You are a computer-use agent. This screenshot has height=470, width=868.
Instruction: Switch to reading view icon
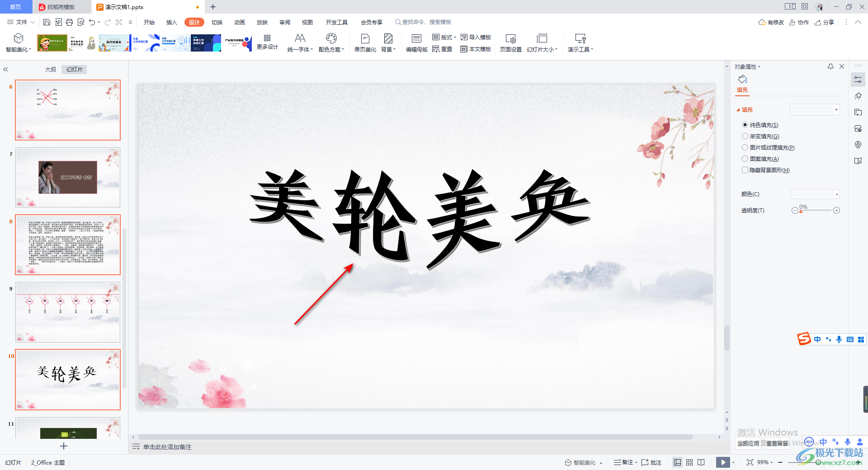[701, 462]
